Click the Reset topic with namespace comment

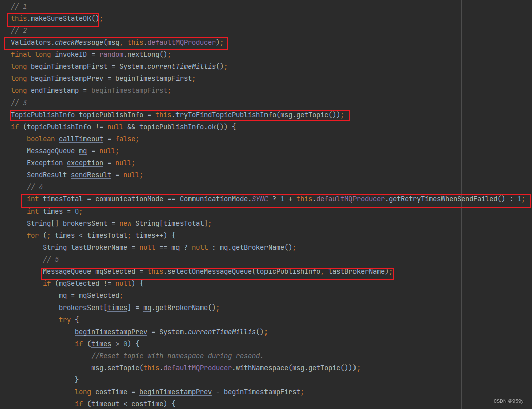click(177, 356)
